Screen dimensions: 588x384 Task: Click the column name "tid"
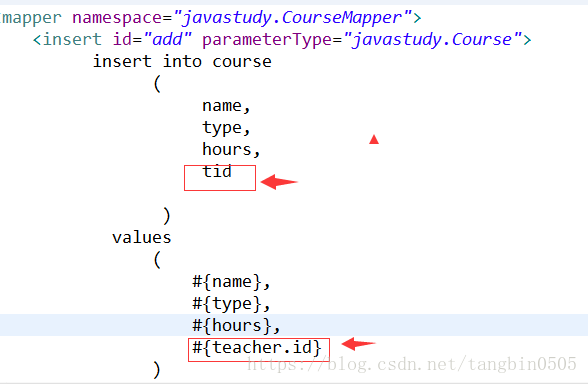point(217,171)
